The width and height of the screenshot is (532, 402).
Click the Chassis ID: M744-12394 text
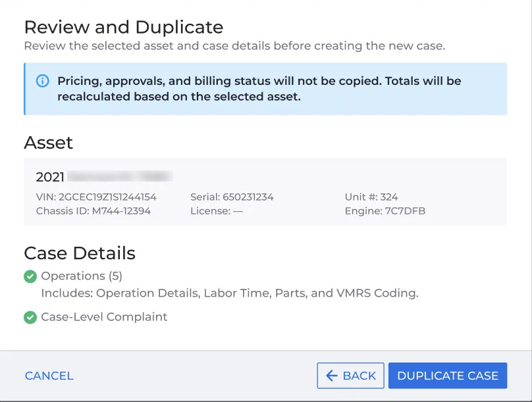pos(93,211)
